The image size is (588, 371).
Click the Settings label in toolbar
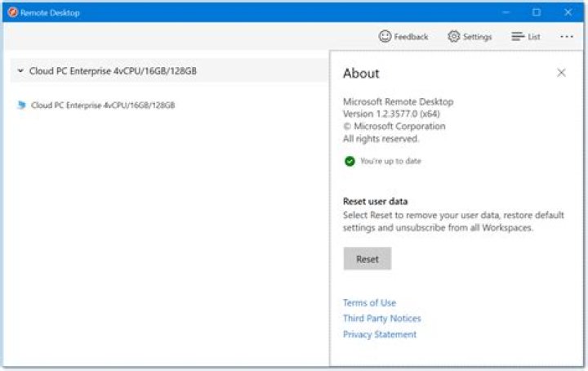click(477, 37)
